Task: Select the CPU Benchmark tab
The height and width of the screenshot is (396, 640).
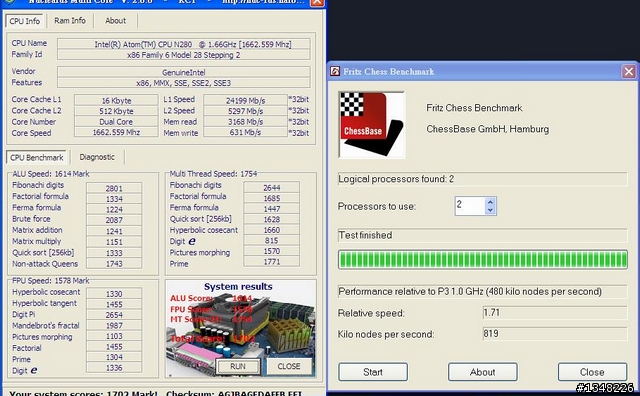Action: 37,158
